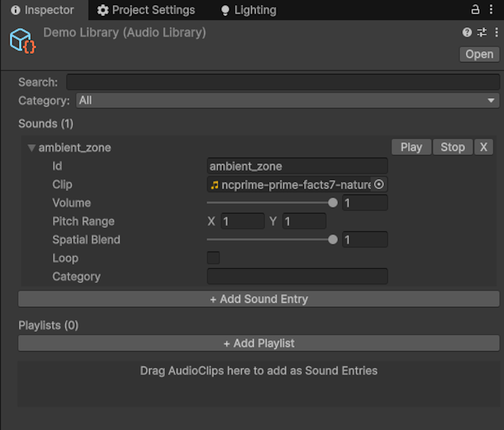Screen dimensions: 504x430
Task: Switch to the Lighting tab
Action: tap(249, 10)
